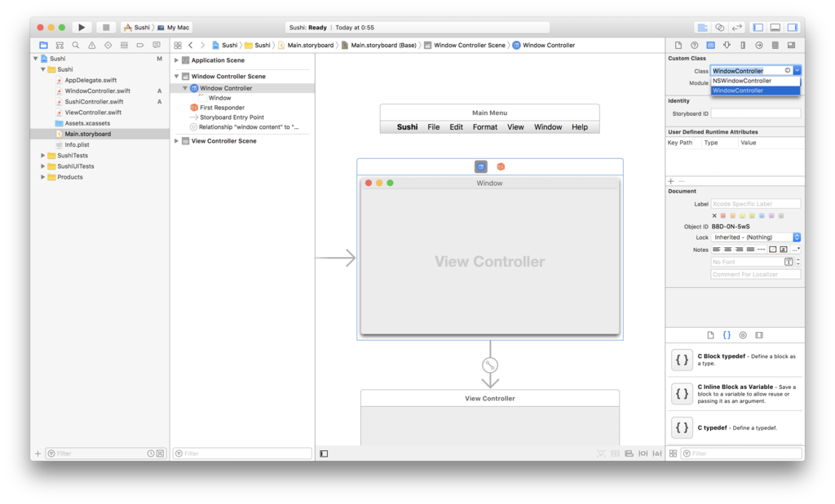Pick the red label color
The image size is (835, 504).
pyautogui.click(x=723, y=216)
